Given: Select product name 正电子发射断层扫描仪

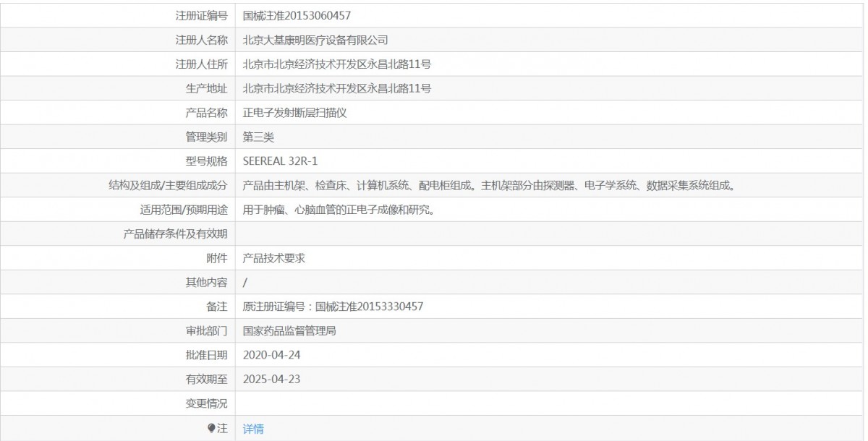Looking at the screenshot, I should [x=295, y=113].
